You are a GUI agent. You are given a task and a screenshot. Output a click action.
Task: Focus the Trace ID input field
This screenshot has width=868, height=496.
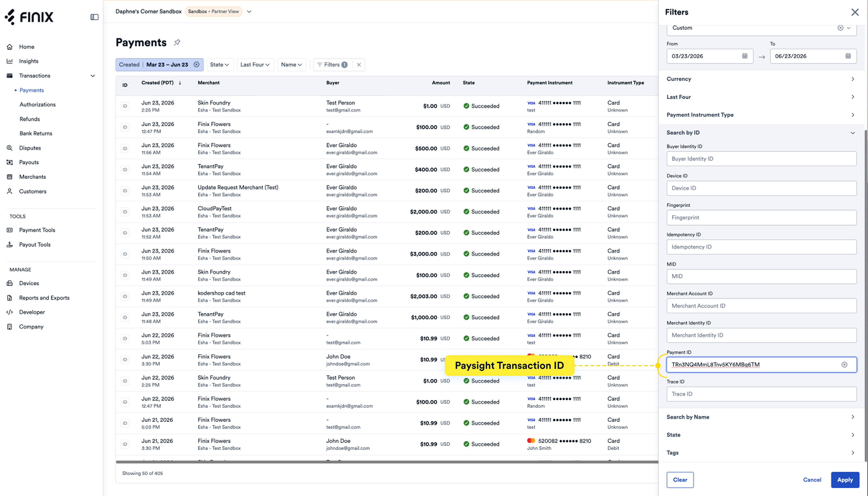click(761, 394)
